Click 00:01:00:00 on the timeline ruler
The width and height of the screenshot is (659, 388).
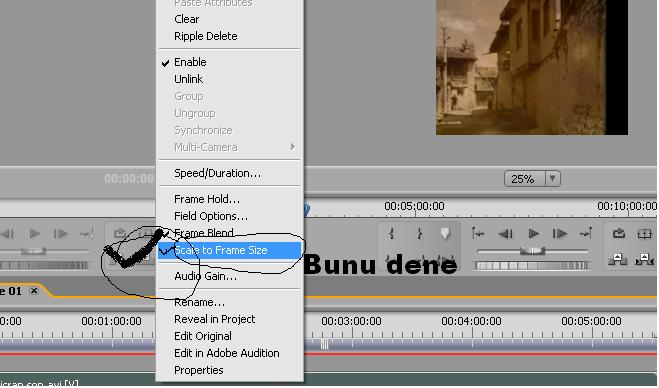coord(111,321)
